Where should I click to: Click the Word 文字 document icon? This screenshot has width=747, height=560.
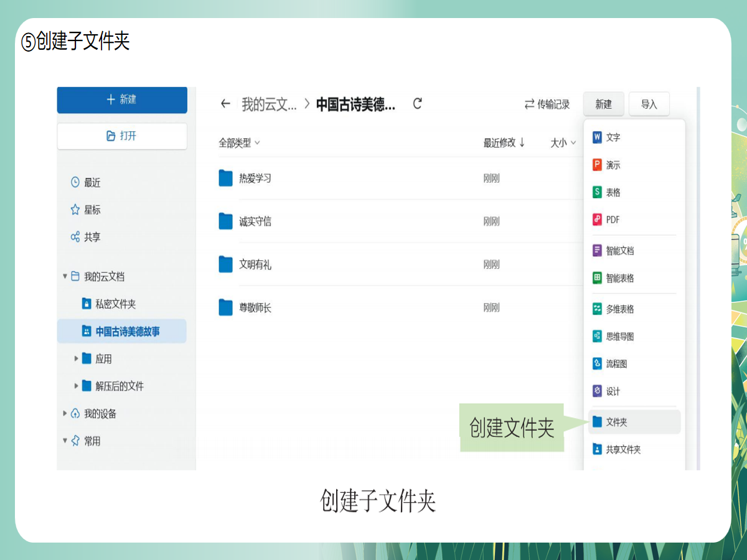tap(597, 138)
